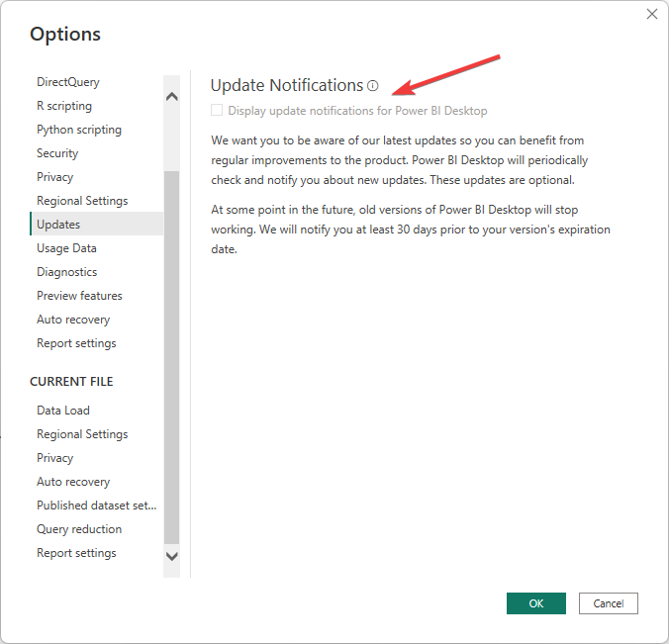Click the info icon beside Update Notifications
The width and height of the screenshot is (669, 644).
[x=373, y=86]
